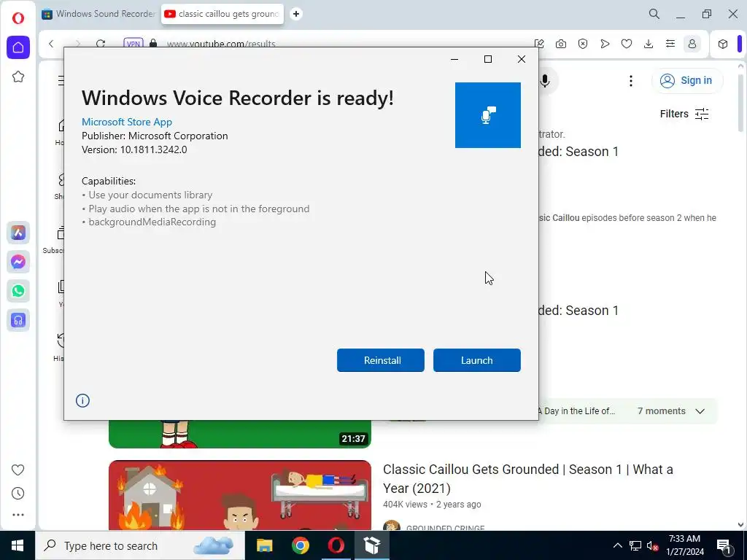Open Pinboards heart in Opera sidebar
The width and height of the screenshot is (747, 560).
click(x=18, y=470)
